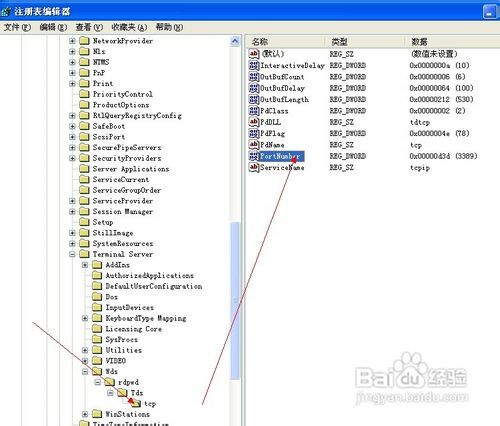500x426 pixels.
Task: Open the 查看 (View) menu
Action: pos(89,27)
